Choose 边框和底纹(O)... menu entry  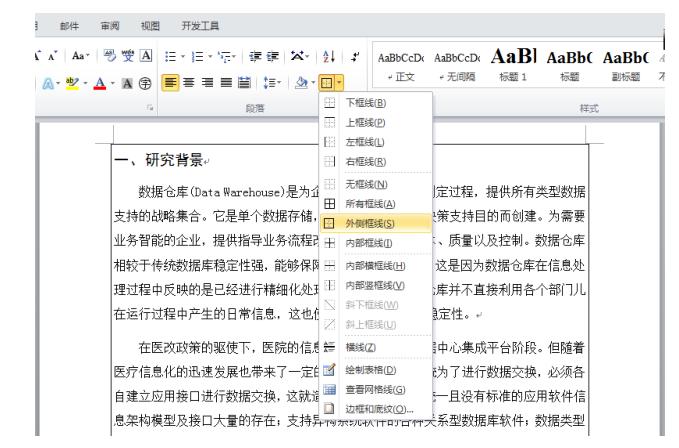click(x=379, y=408)
